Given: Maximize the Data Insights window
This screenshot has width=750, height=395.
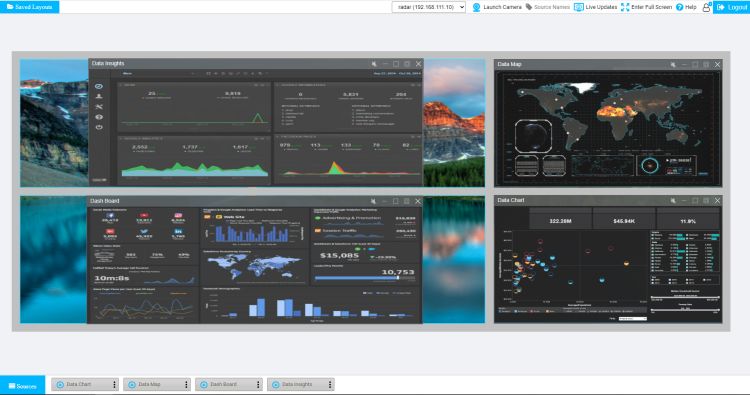Looking at the screenshot, I should click(x=396, y=64).
